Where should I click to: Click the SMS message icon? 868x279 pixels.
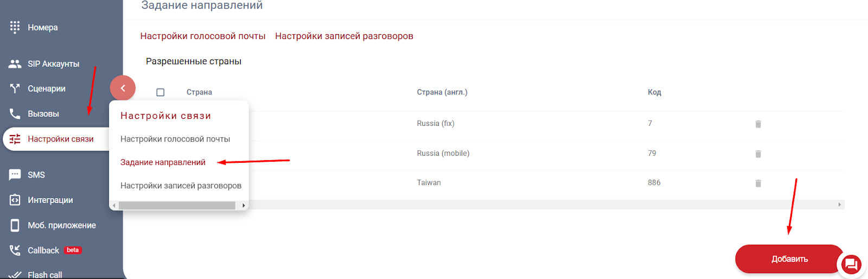coord(15,175)
